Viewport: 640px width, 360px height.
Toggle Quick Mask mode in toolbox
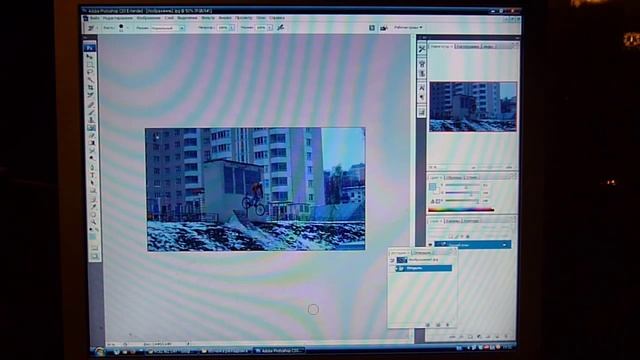pyautogui.click(x=94, y=248)
